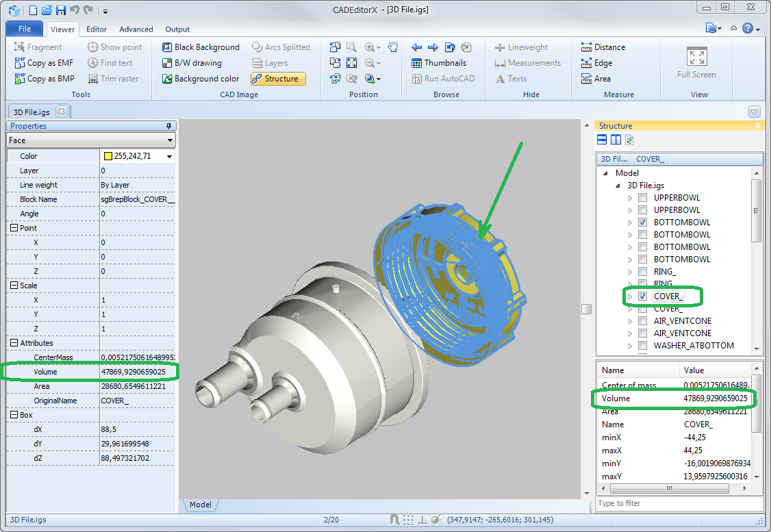Open the File menu
Screen dimensions: 771x532
coord(25,29)
